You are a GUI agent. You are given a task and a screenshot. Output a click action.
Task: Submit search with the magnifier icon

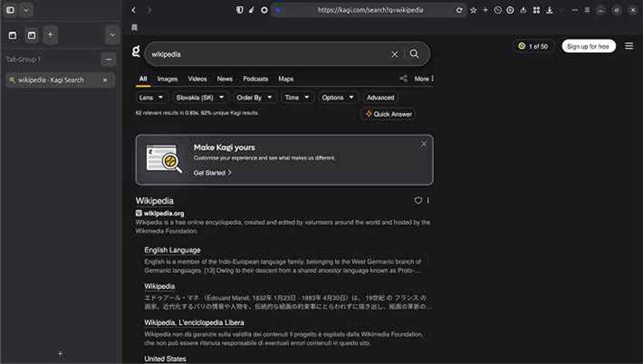[x=414, y=54]
